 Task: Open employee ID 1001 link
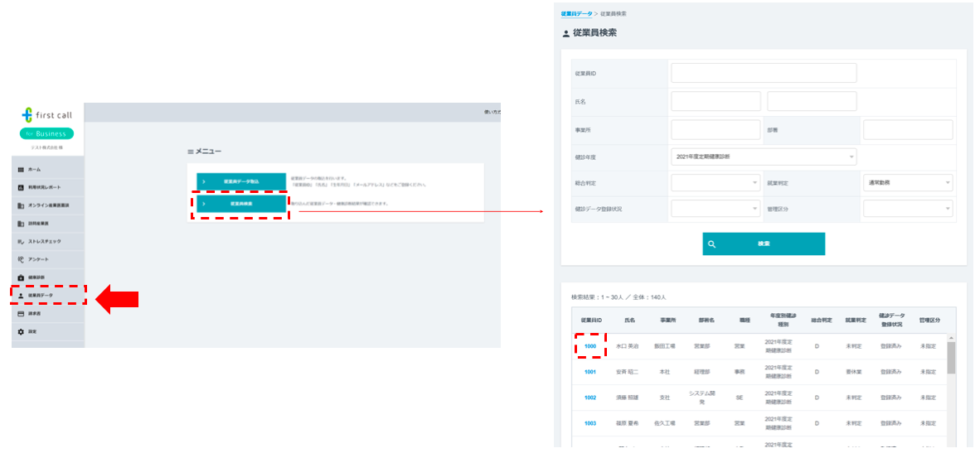(589, 372)
